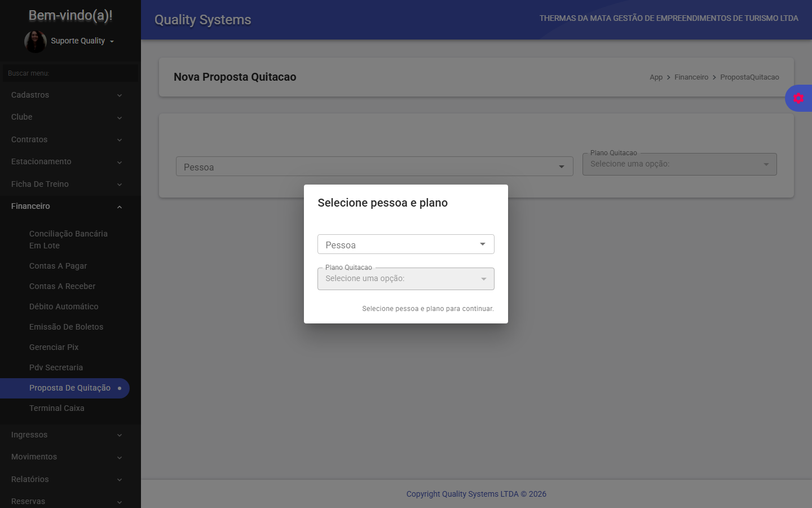Go to Gerenciar Pix
Image resolution: width=812 pixels, height=508 pixels.
pyautogui.click(x=54, y=347)
